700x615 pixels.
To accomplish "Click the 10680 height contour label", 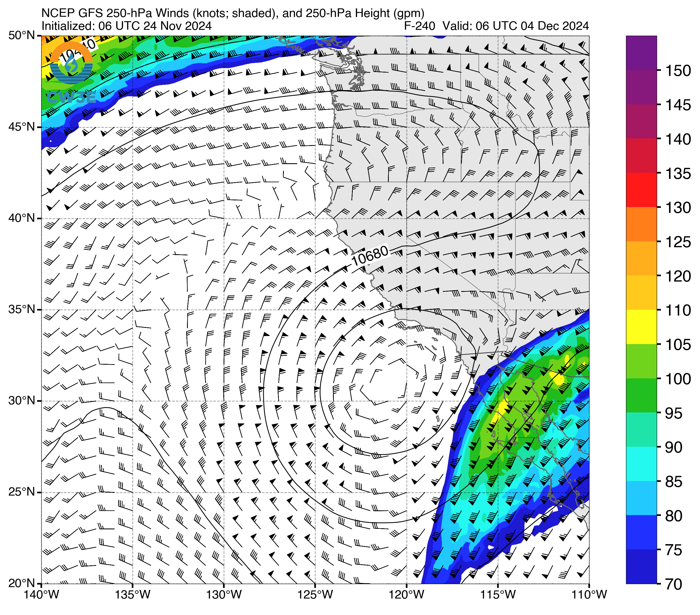I will click(x=370, y=255).
